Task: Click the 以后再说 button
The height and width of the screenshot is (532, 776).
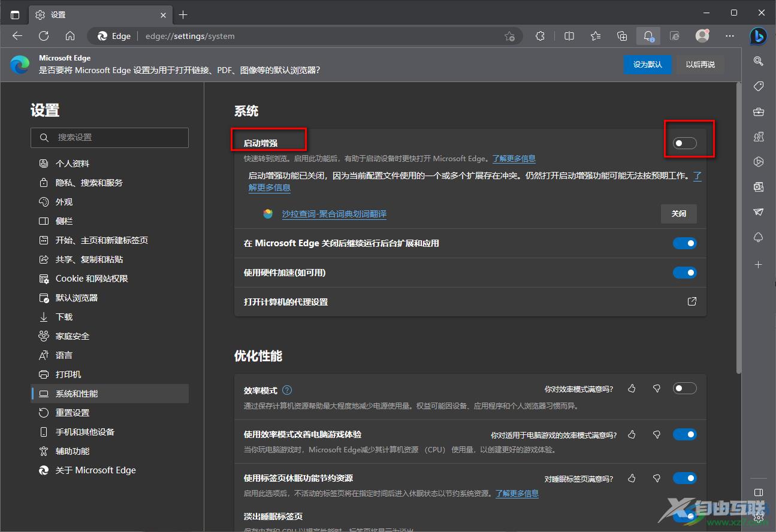Action: coord(700,64)
